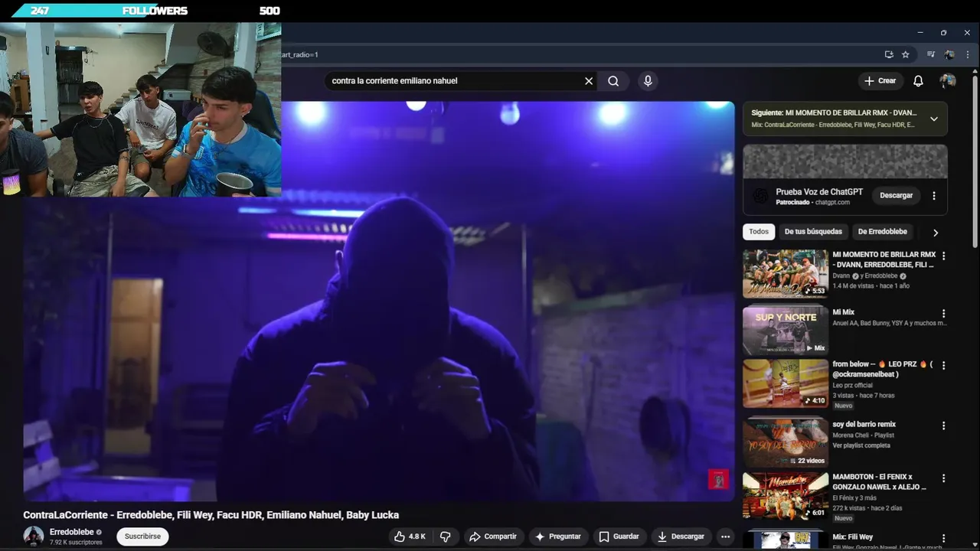
Task: Dislike the ContraLaCorriente video
Action: (445, 536)
